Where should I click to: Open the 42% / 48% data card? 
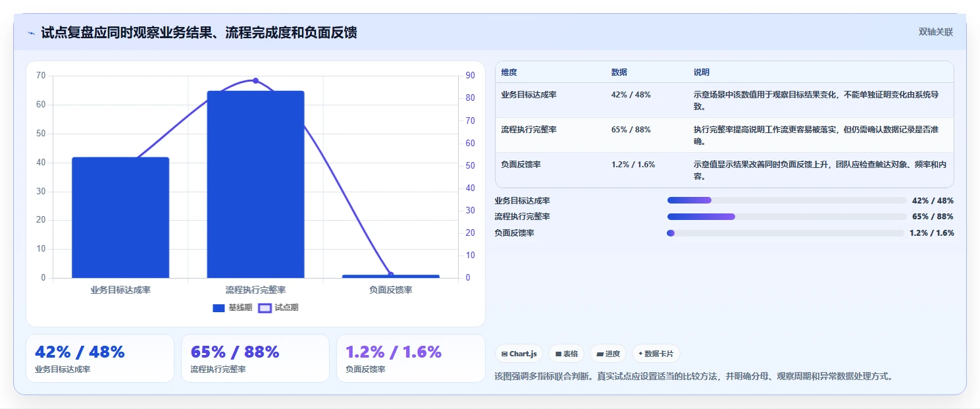[x=100, y=358]
